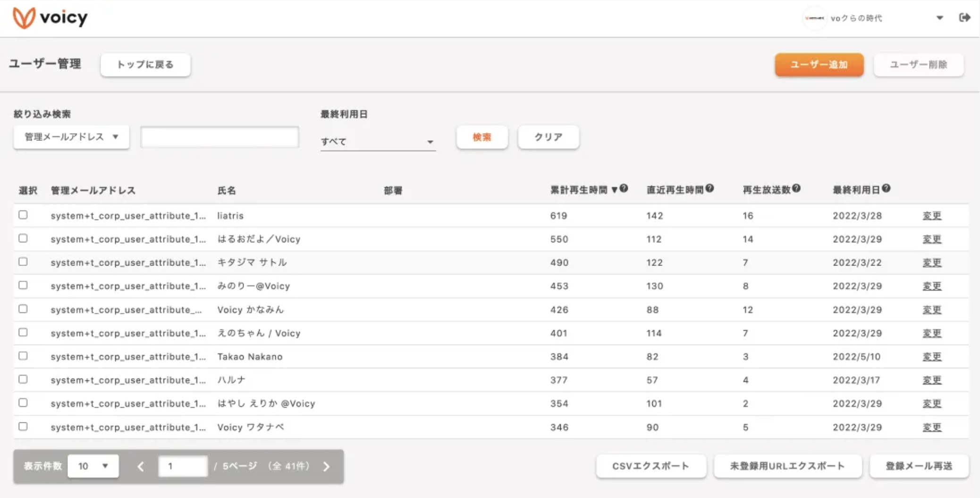Viewport: 980px width, 498px height.
Task: Click the トップに戻る button
Action: pyautogui.click(x=145, y=65)
